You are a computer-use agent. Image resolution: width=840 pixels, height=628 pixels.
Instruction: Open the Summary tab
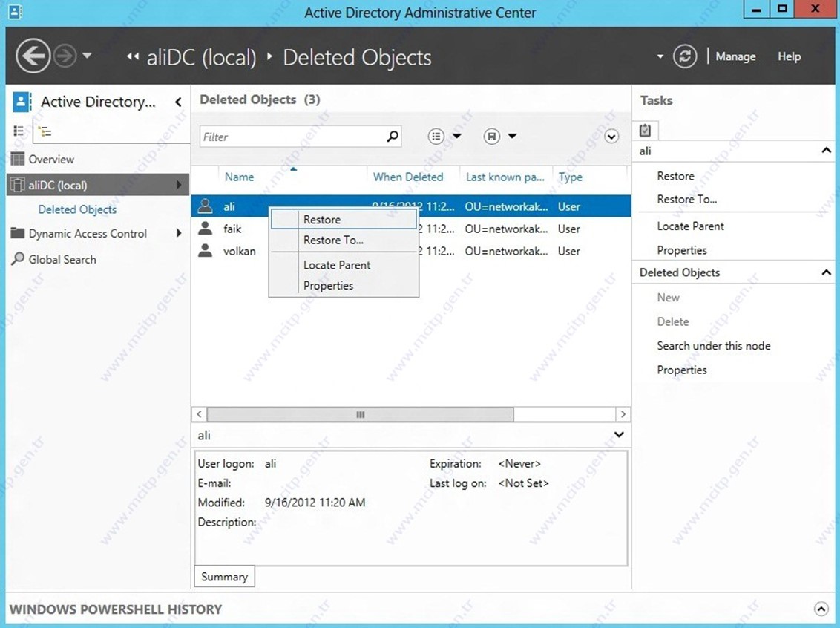pos(224,577)
